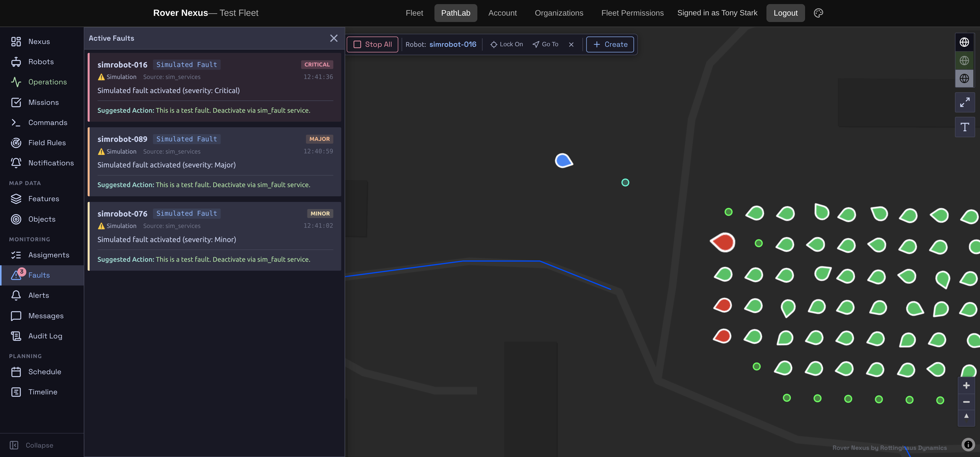Screen dimensions: 980x457
Task: Open the Robots sidebar item
Action: 42,62
